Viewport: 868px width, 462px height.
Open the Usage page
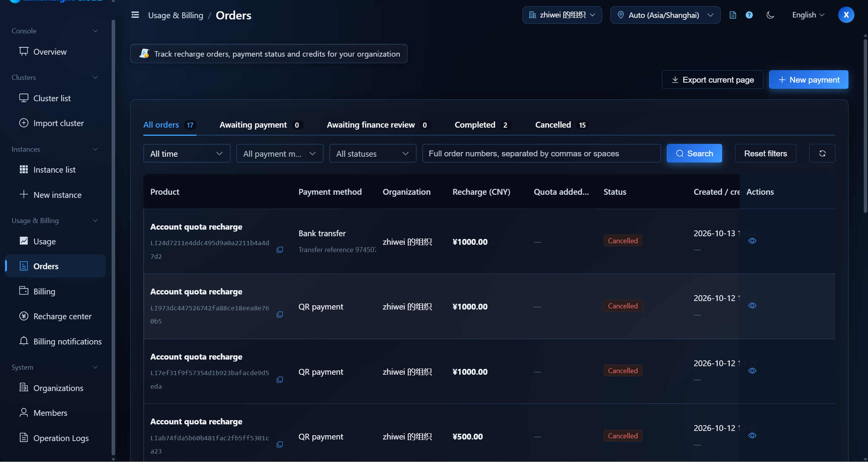pos(55,241)
